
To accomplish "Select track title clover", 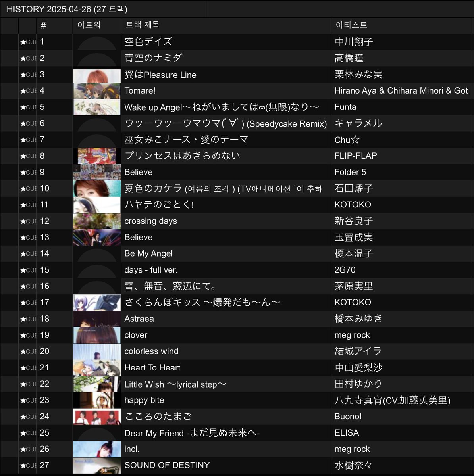I will tap(136, 335).
